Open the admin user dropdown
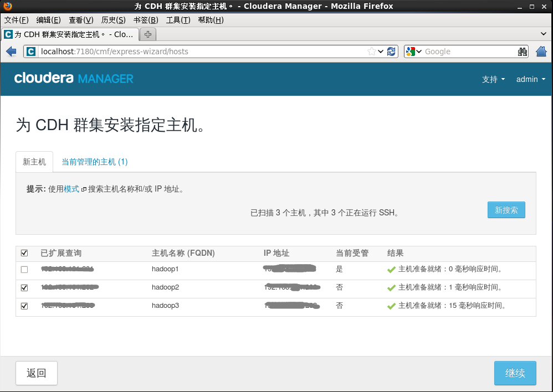Viewport: 553px width, 392px height. [x=531, y=79]
